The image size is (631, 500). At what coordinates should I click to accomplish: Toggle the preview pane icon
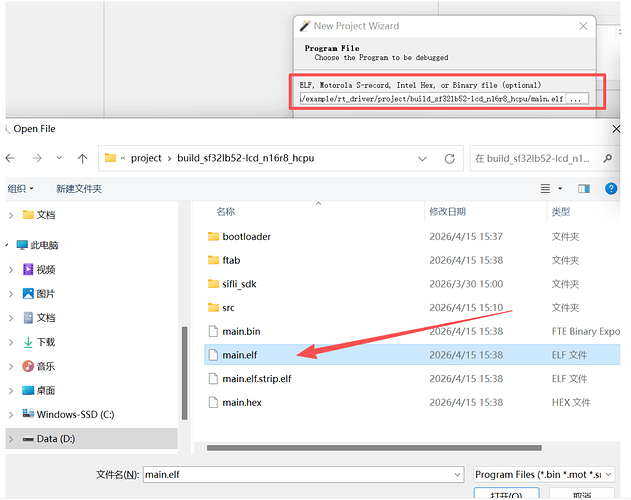click(x=584, y=188)
